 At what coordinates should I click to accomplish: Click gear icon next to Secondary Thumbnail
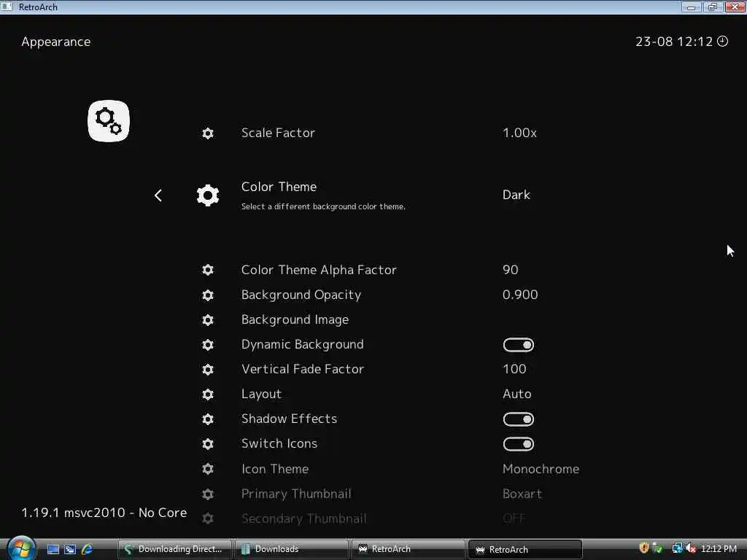tap(208, 518)
